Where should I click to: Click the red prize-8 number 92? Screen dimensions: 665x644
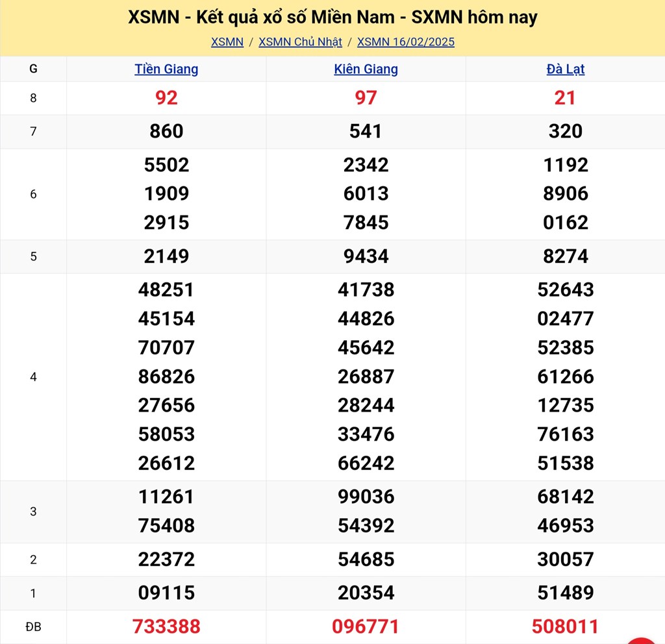pos(166,98)
